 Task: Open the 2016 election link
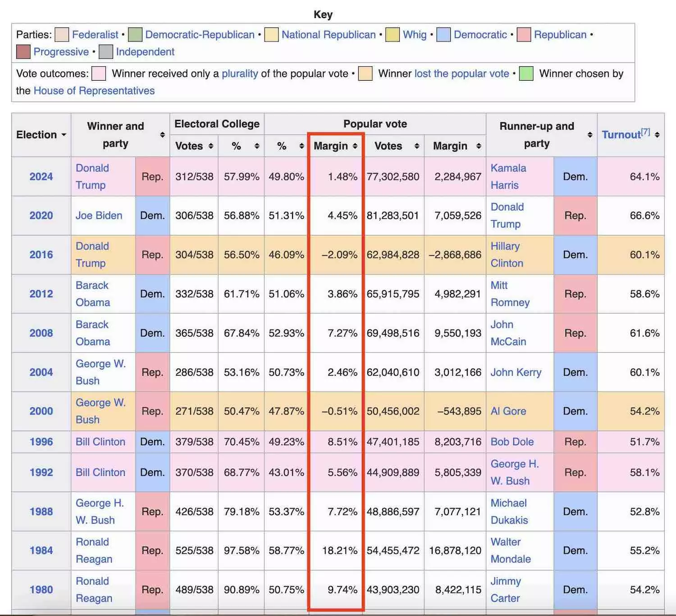click(41, 255)
